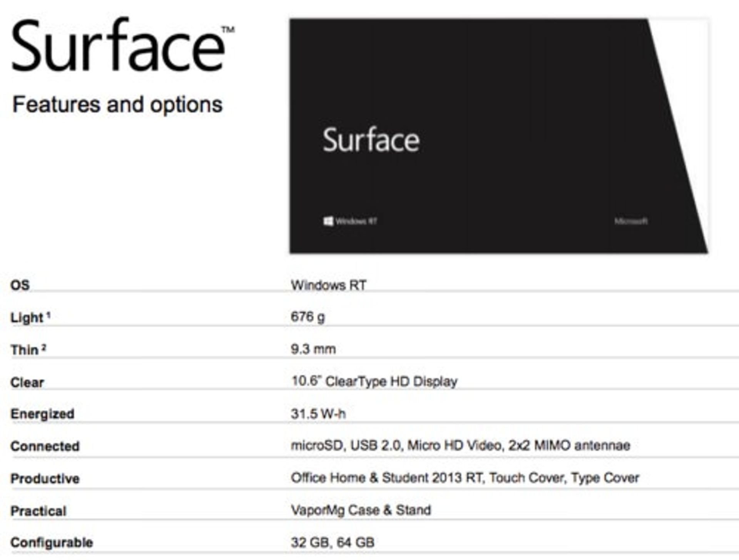
Task: Select the 'Connected' row label
Action: coord(45,446)
